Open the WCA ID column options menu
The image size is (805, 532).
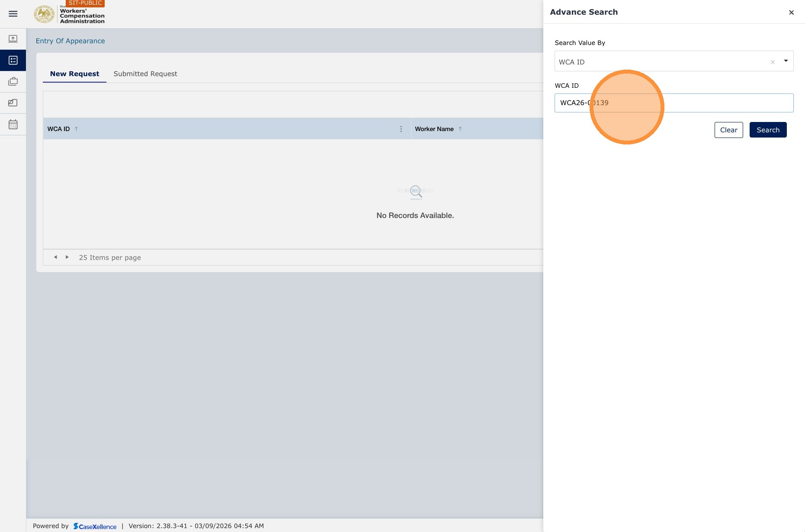pyautogui.click(x=401, y=129)
